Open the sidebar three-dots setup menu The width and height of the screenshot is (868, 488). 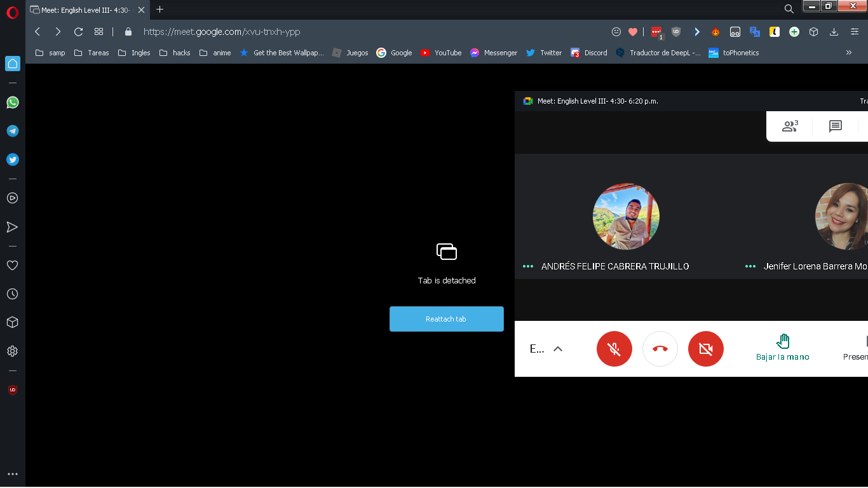[x=12, y=474]
